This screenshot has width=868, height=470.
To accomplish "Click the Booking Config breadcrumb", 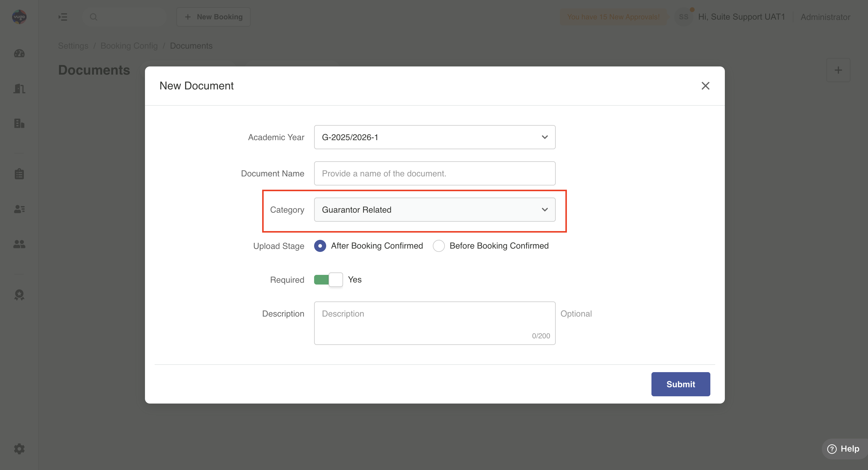I will 129,46.
